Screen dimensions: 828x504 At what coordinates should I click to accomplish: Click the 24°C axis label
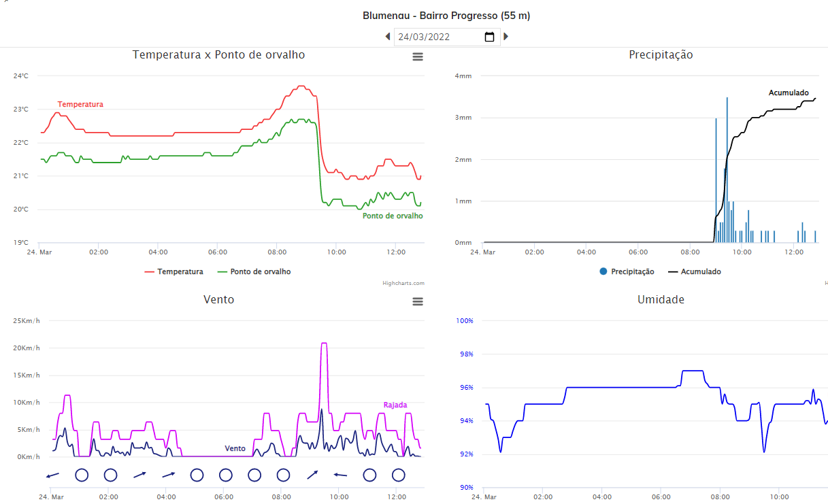(21, 76)
